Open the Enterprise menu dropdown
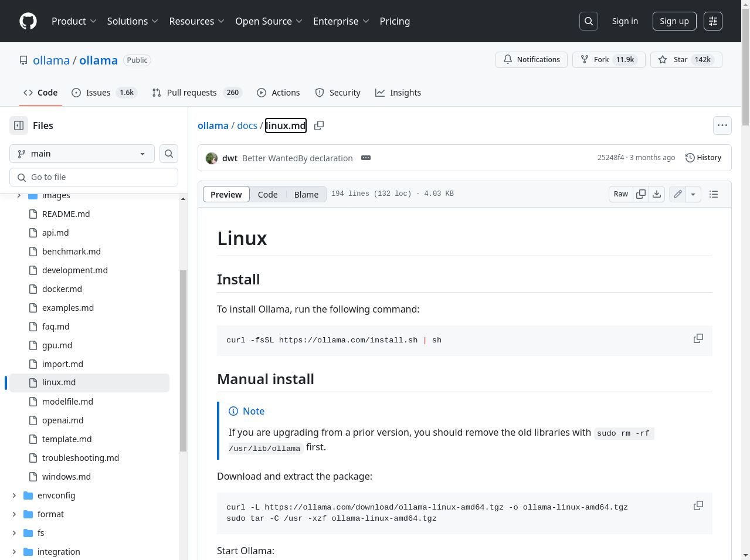The height and width of the screenshot is (560, 750). click(341, 21)
